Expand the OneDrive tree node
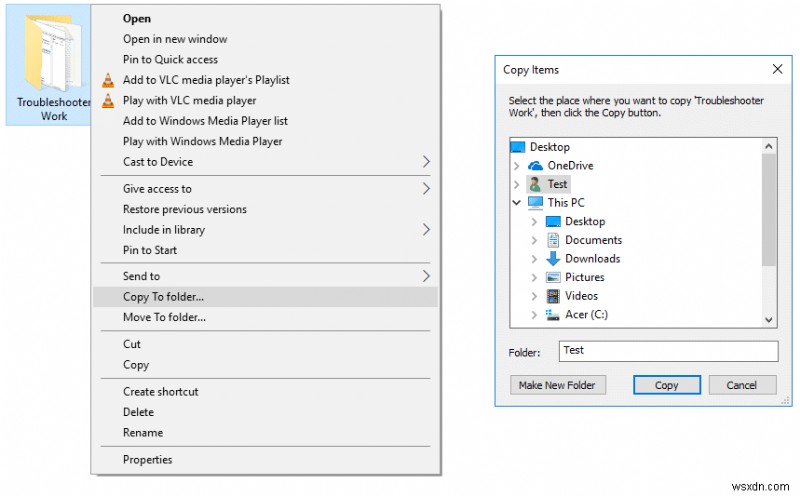This screenshot has height=496, width=800. 516,166
